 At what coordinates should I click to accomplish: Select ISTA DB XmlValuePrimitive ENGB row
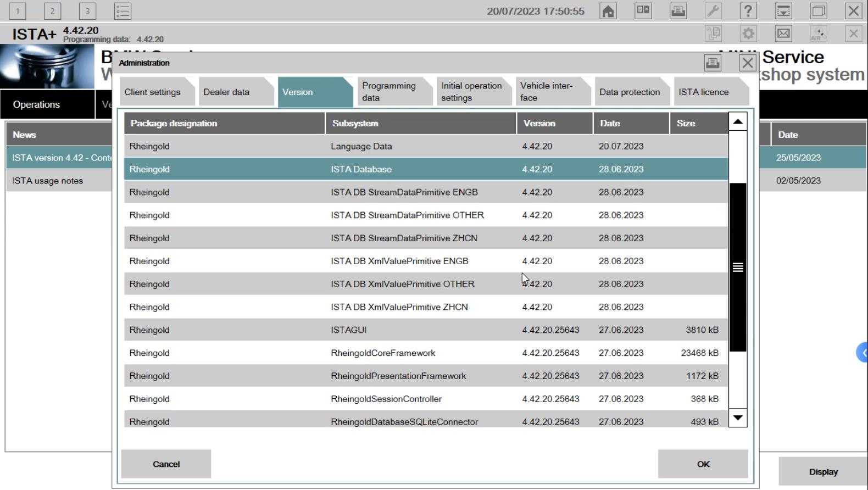click(426, 261)
